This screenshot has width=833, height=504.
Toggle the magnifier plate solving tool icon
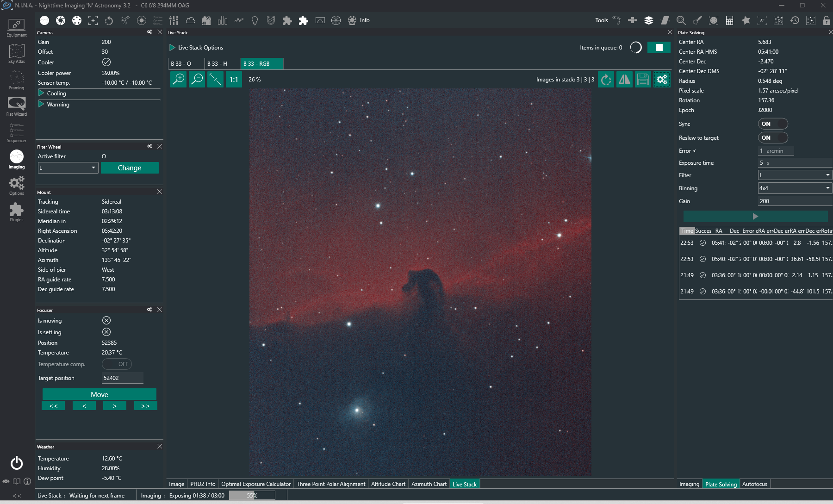[681, 20]
